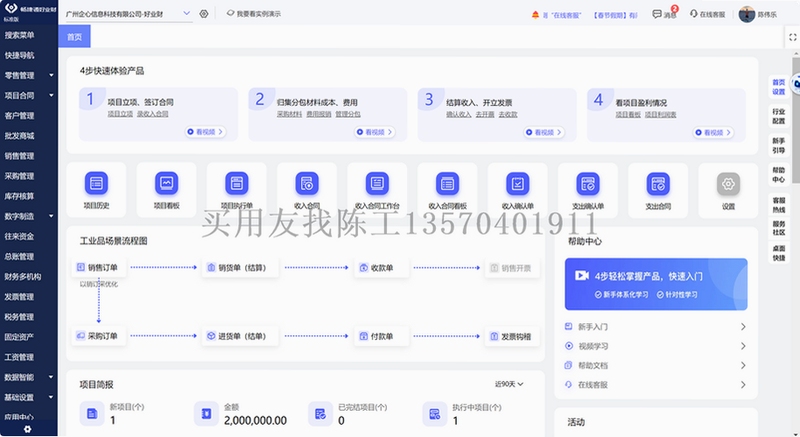Open the 消息 messages icon with badge
The width and height of the screenshot is (800, 437).
click(664, 14)
